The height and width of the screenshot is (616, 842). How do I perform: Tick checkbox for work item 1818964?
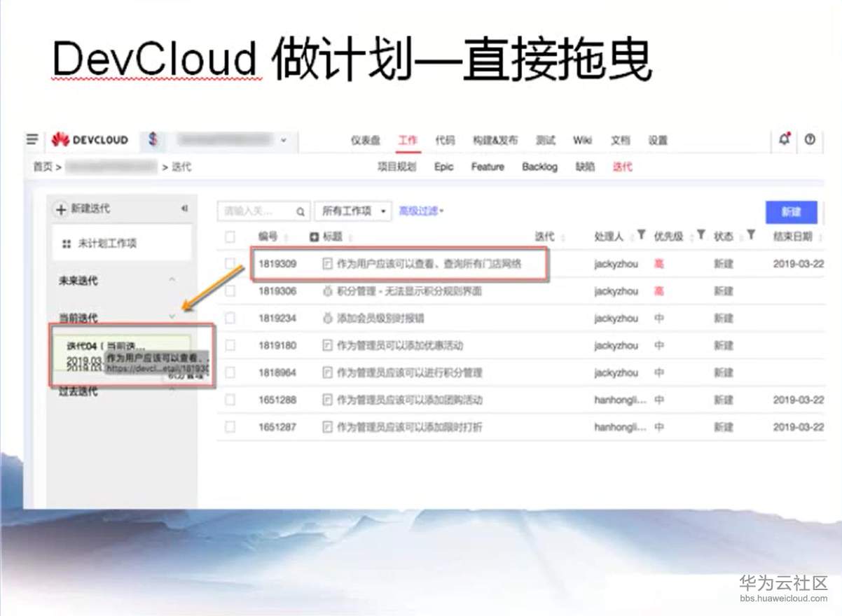point(230,373)
